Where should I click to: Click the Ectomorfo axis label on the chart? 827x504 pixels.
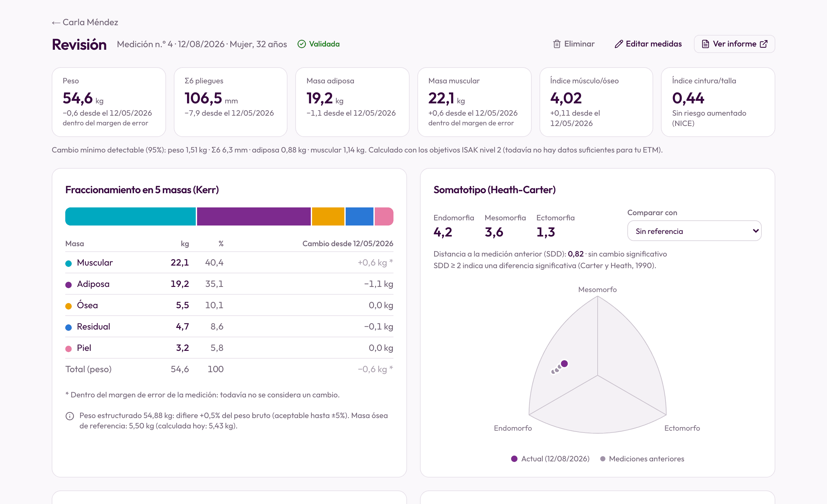coord(682,428)
